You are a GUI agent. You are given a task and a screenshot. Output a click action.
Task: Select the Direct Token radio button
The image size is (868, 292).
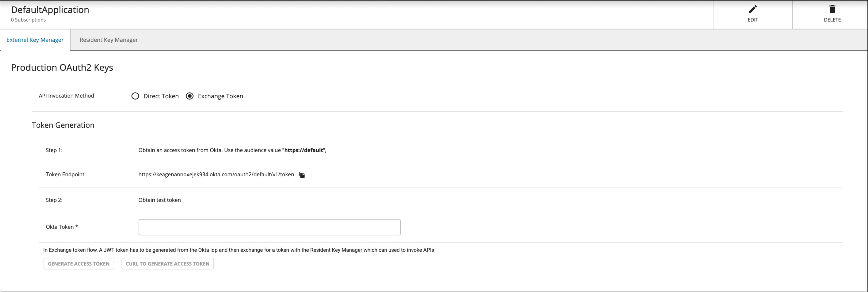coord(135,96)
